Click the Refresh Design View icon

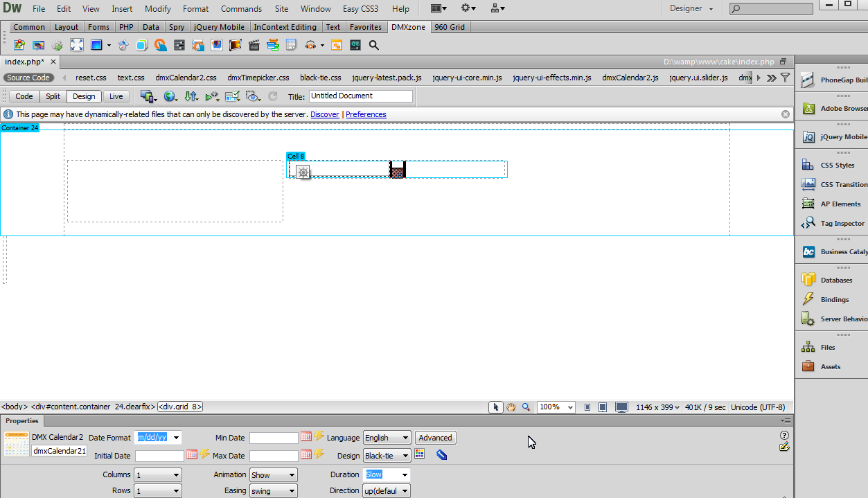click(273, 96)
